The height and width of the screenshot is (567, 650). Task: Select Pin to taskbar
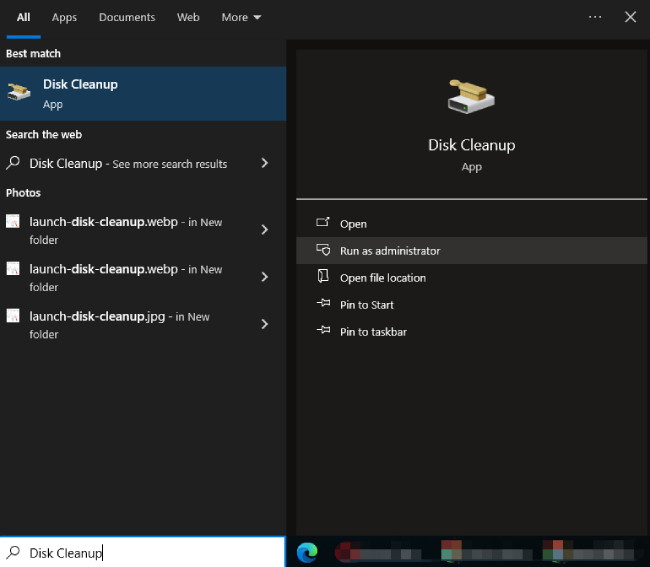[373, 332]
